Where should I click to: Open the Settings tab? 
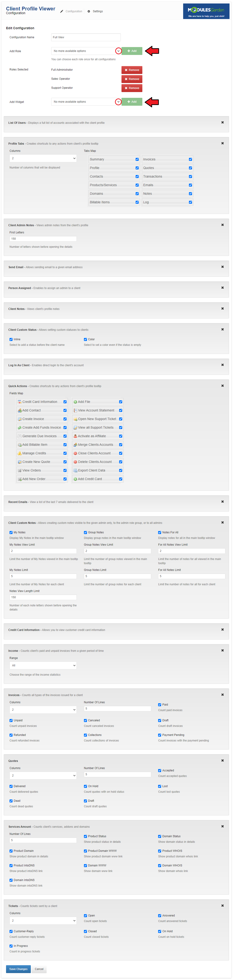pos(95,11)
